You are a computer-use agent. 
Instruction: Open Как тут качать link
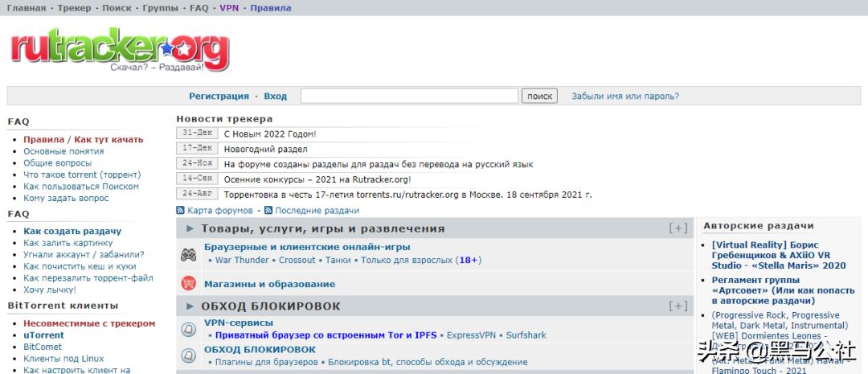[108, 140]
